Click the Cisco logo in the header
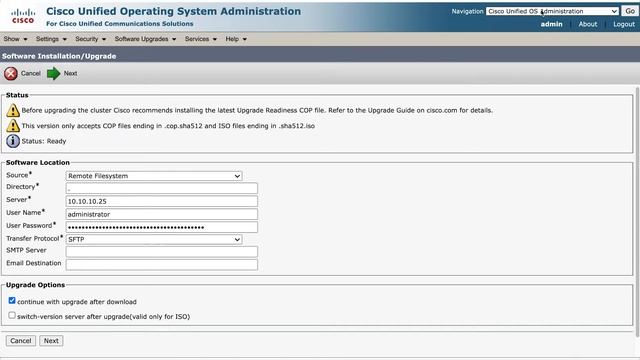640x360 pixels. pyautogui.click(x=23, y=16)
